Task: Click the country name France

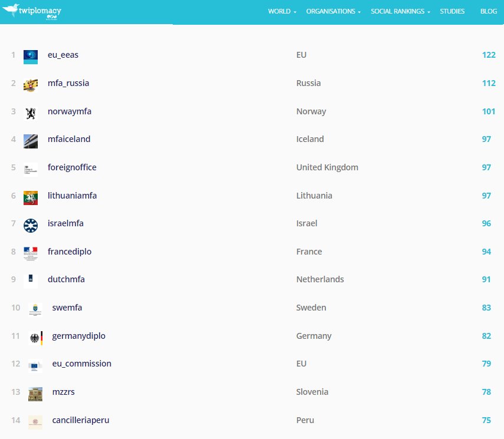Action: [309, 252]
